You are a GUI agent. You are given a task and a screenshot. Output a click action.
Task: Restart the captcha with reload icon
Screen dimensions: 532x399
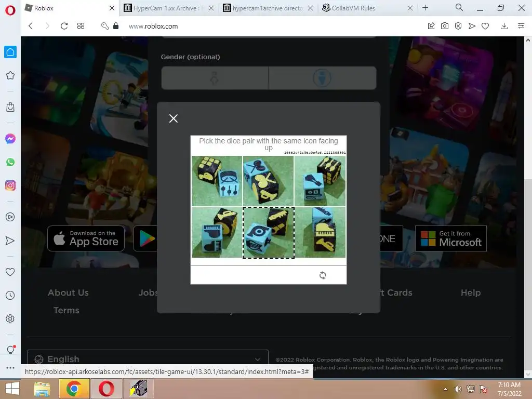(x=323, y=275)
